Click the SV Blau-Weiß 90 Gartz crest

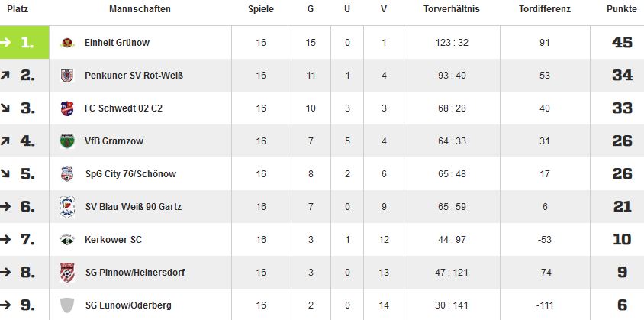click(67, 206)
